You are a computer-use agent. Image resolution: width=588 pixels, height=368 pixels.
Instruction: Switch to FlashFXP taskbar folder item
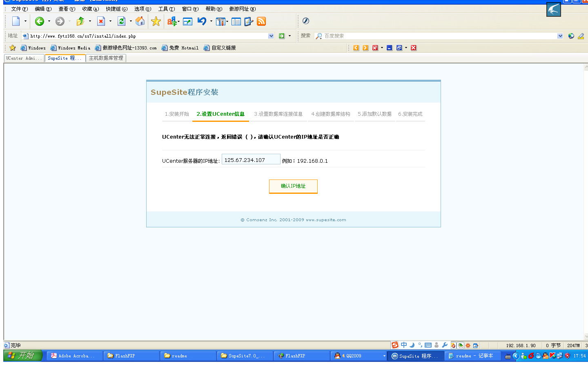coord(131,356)
